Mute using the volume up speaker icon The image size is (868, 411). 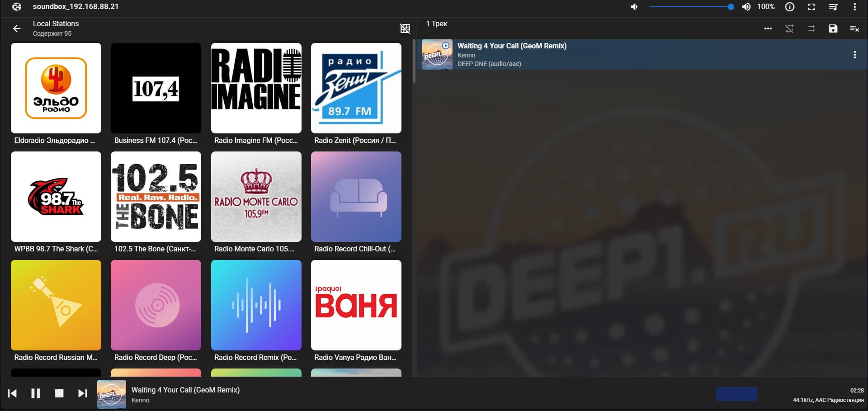(x=746, y=7)
